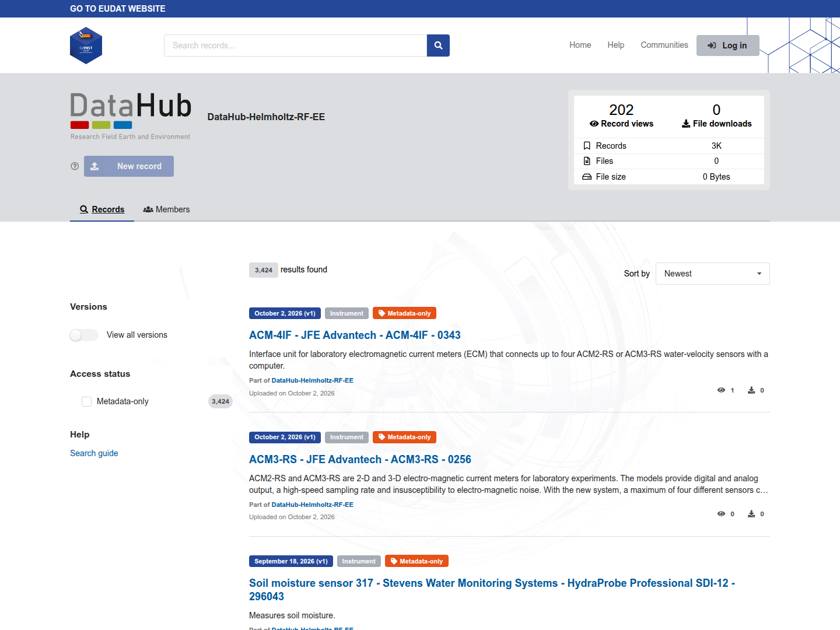840x630 pixels.
Task: Click the 3,424 count beside Metadata-only filter
Action: pyautogui.click(x=220, y=401)
